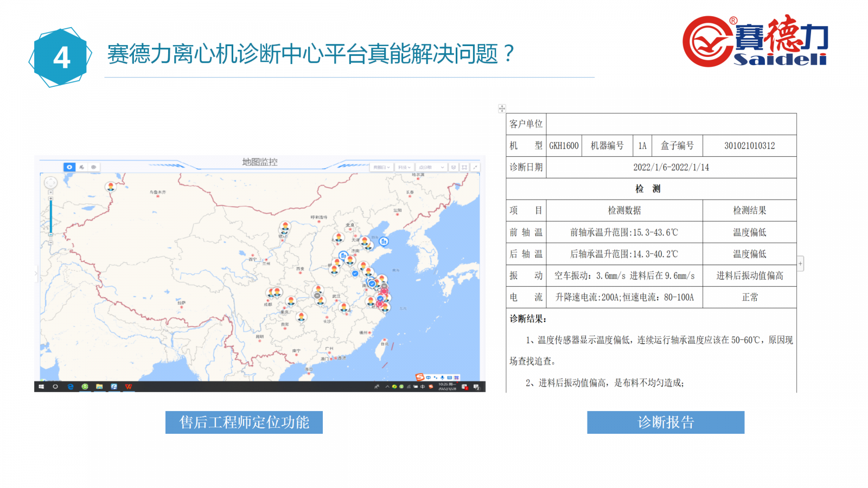Show hidden tray icons chevron
The height and width of the screenshot is (488, 868).
click(x=387, y=387)
